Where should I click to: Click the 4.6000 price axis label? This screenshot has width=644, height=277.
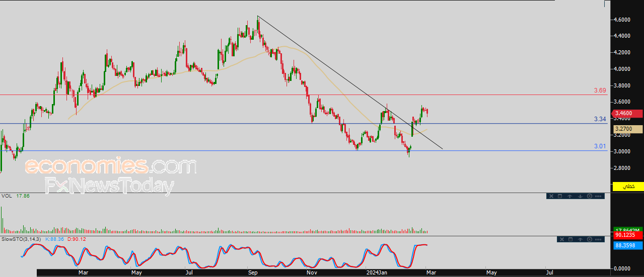click(623, 20)
